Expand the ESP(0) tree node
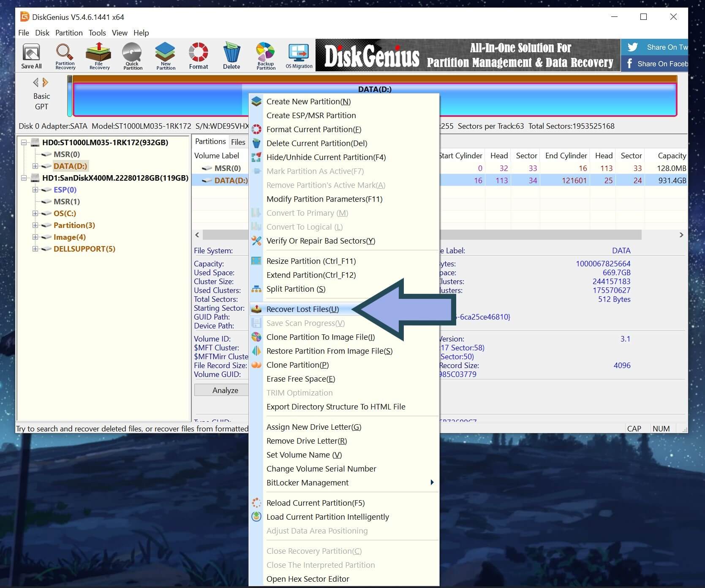Image resolution: width=705 pixels, height=588 pixels. point(35,190)
